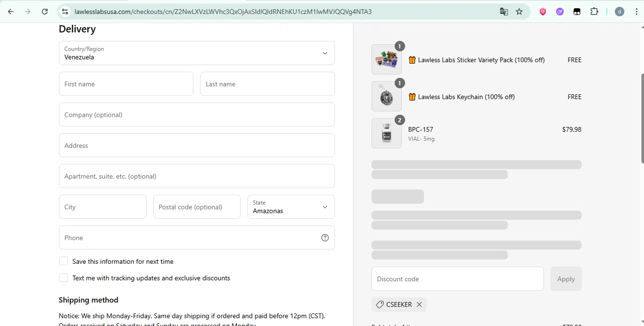Open the Sticker Variety Pack thumbnail
Image resolution: width=644 pixels, height=326 pixels.
tap(386, 59)
